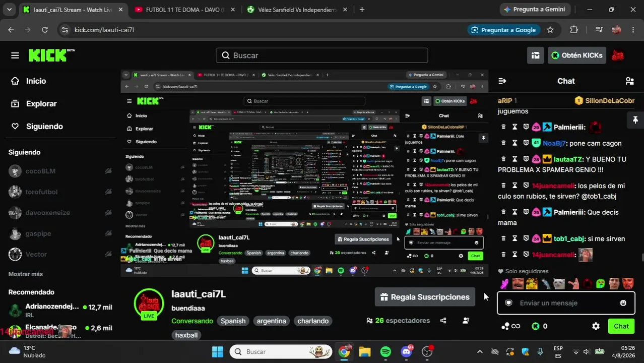Bookmark this page with the star icon
Screen dimensions: 644x363
point(550,30)
